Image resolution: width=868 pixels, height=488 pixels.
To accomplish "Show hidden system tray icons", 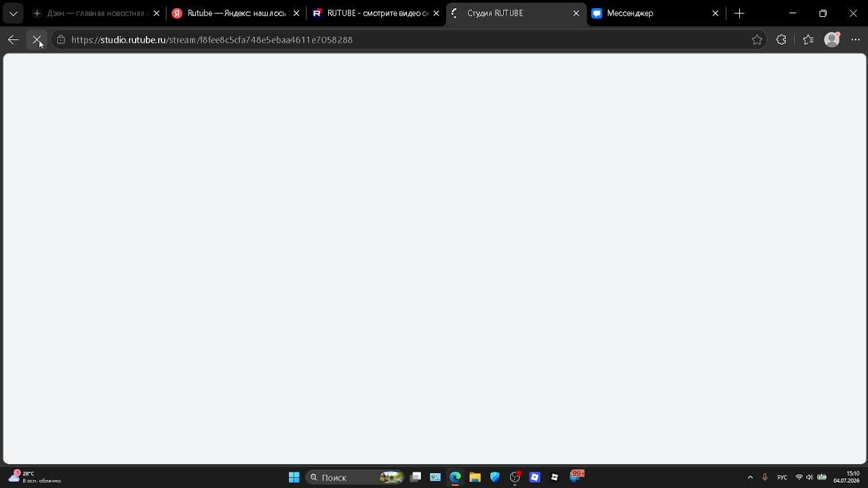I will 750,477.
